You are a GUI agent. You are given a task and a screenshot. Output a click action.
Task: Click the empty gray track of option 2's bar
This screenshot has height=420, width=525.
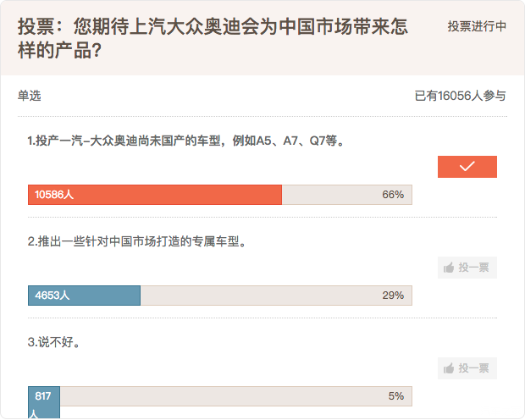point(254,296)
